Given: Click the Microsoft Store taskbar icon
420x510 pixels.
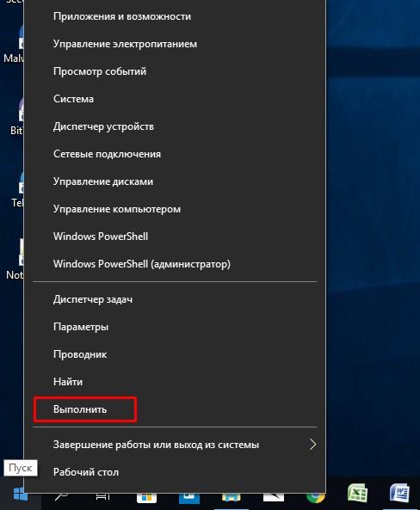Looking at the screenshot, I should pos(146,498).
